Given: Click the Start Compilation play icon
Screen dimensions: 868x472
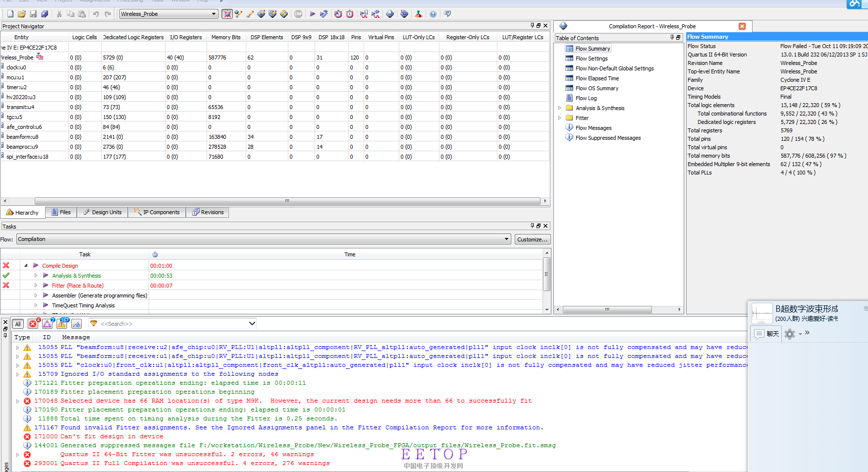Looking at the screenshot, I should [x=312, y=14].
